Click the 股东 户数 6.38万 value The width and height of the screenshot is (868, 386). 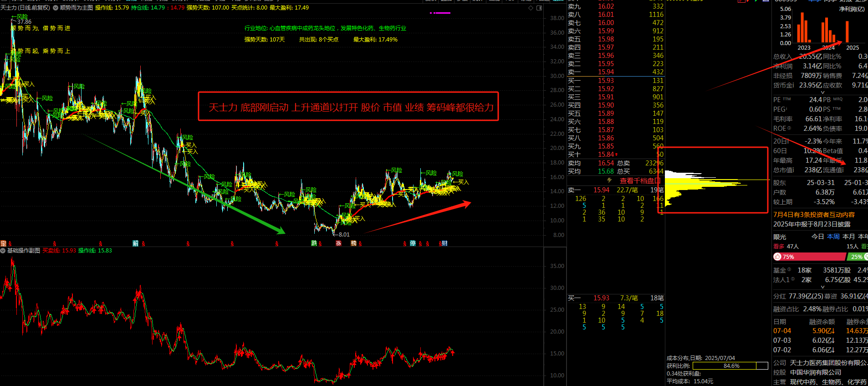tap(825, 192)
